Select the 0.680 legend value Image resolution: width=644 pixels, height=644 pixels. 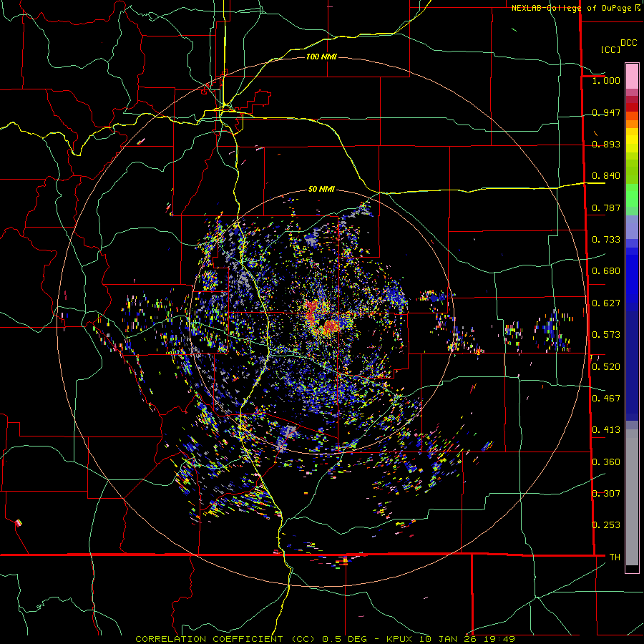coord(606,271)
